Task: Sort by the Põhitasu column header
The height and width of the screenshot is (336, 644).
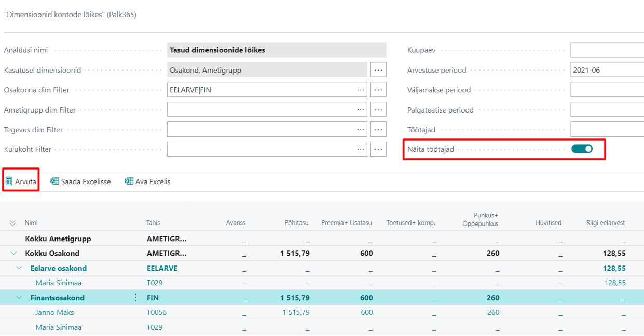Action: 298,223
